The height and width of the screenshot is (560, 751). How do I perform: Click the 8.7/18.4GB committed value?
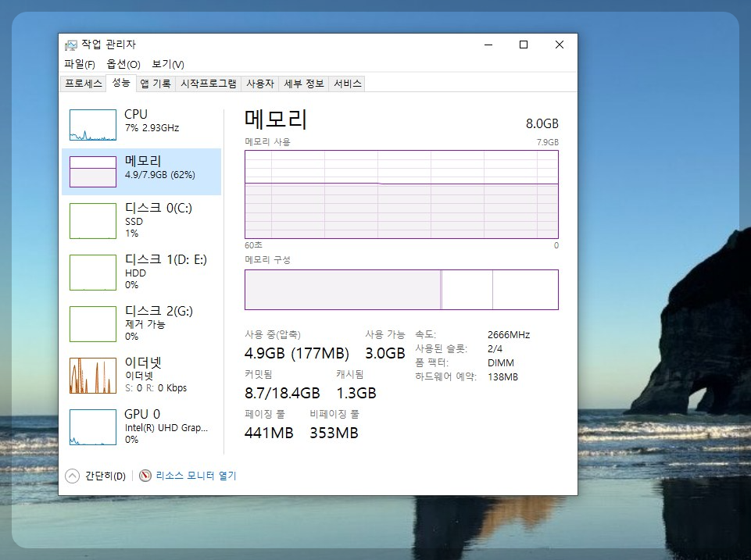[282, 393]
